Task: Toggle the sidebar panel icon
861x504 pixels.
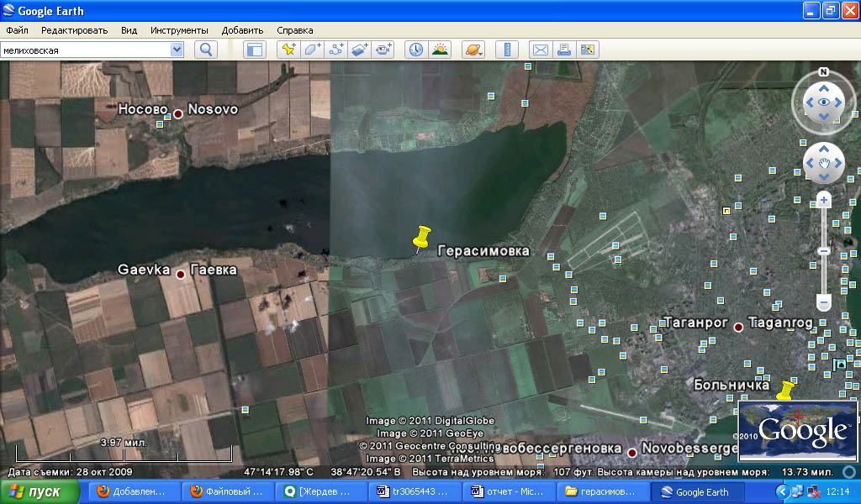Action: click(x=254, y=50)
